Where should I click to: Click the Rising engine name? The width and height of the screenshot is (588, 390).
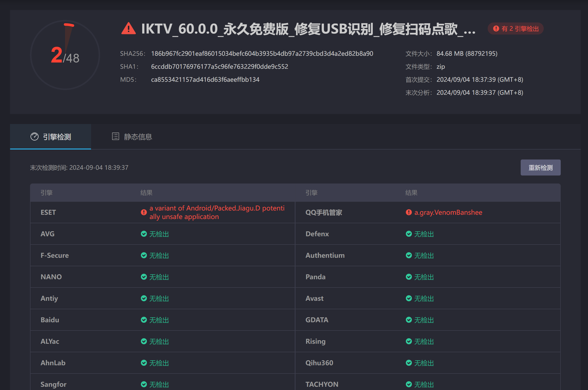click(x=316, y=341)
